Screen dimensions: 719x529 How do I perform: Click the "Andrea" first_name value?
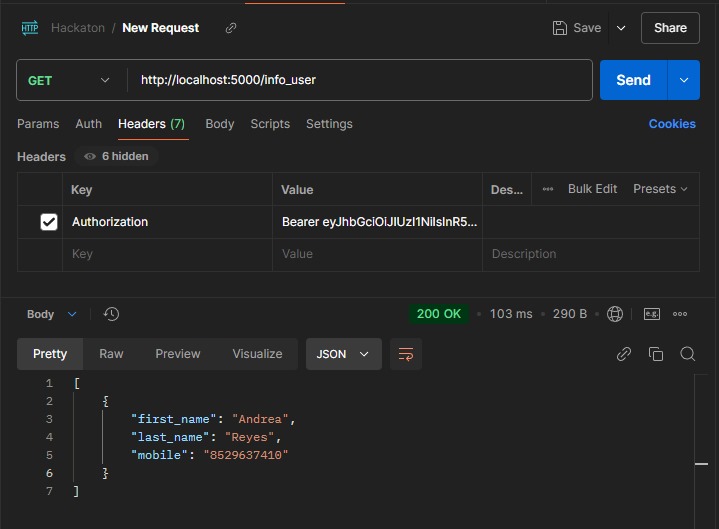[x=260, y=419]
